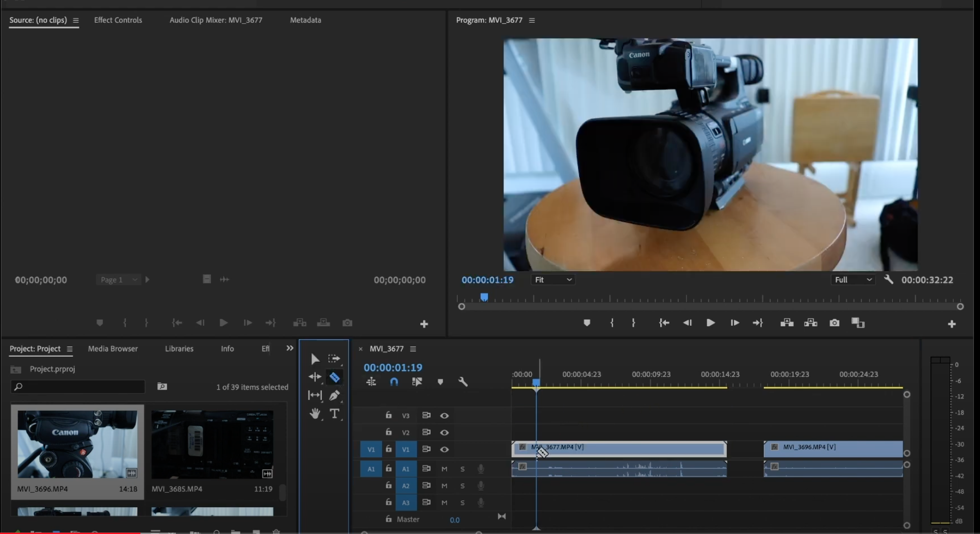Image resolution: width=980 pixels, height=534 pixels.
Task: Open the Fit zoom level dropdown
Action: [x=553, y=279]
